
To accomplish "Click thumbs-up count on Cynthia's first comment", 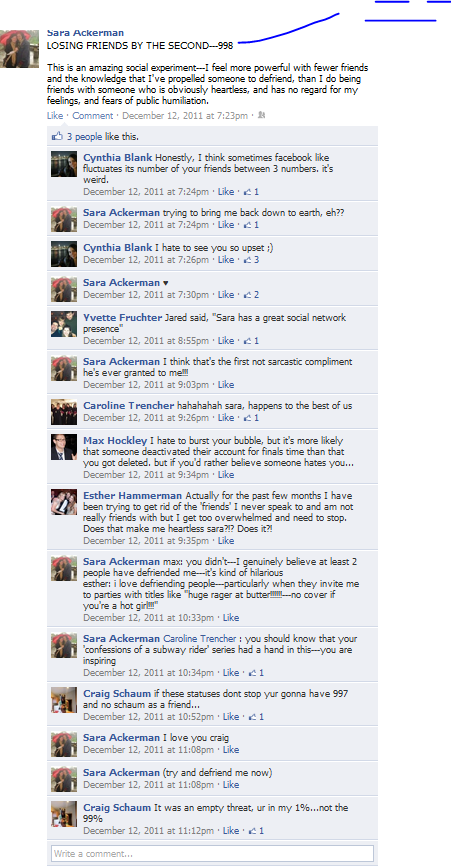I will [251, 192].
